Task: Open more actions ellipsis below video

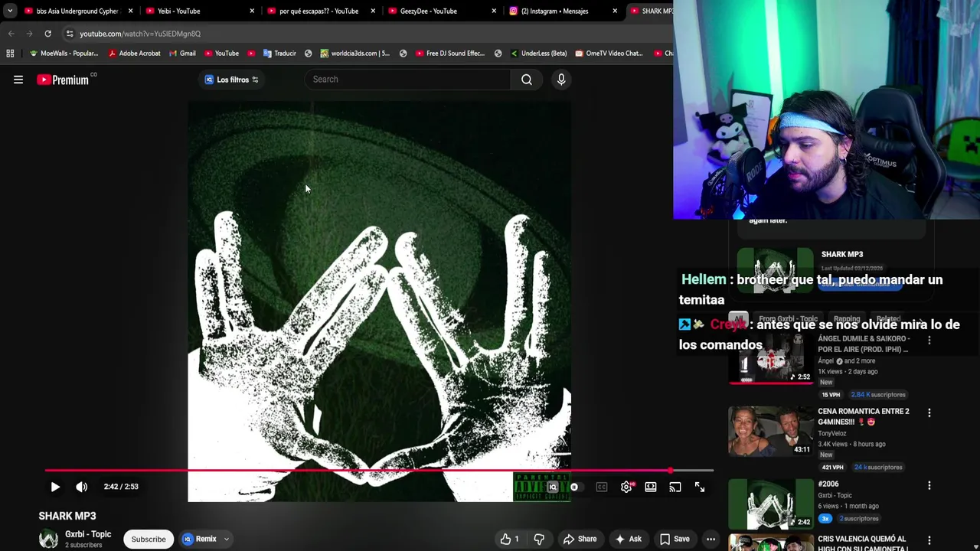Action: [711, 540]
